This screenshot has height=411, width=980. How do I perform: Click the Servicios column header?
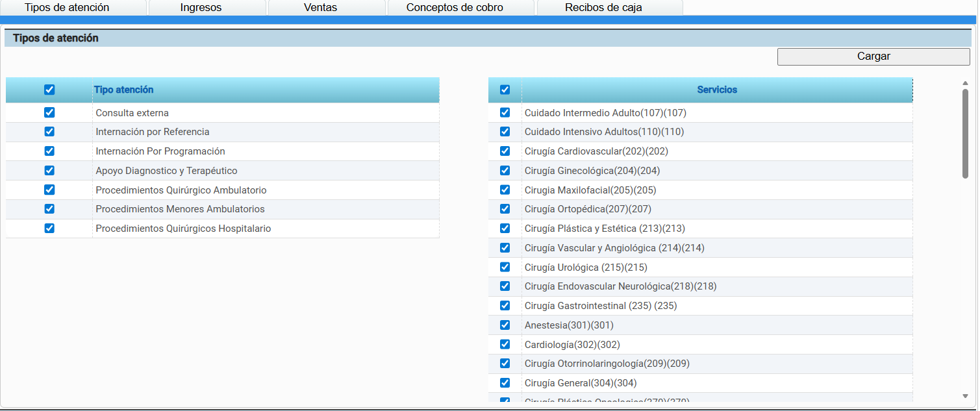[x=717, y=90]
